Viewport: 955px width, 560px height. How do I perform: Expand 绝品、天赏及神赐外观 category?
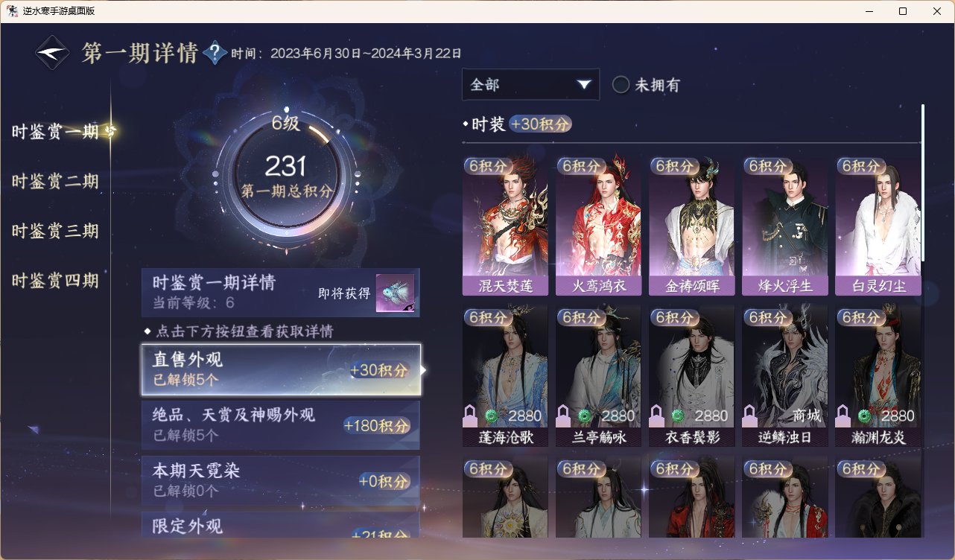pos(281,425)
